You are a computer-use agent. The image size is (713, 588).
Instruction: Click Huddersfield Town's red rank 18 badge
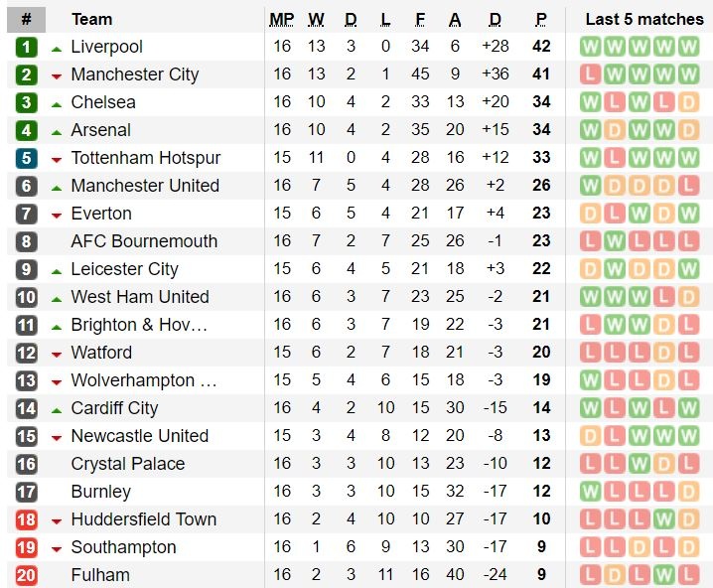[x=26, y=519]
